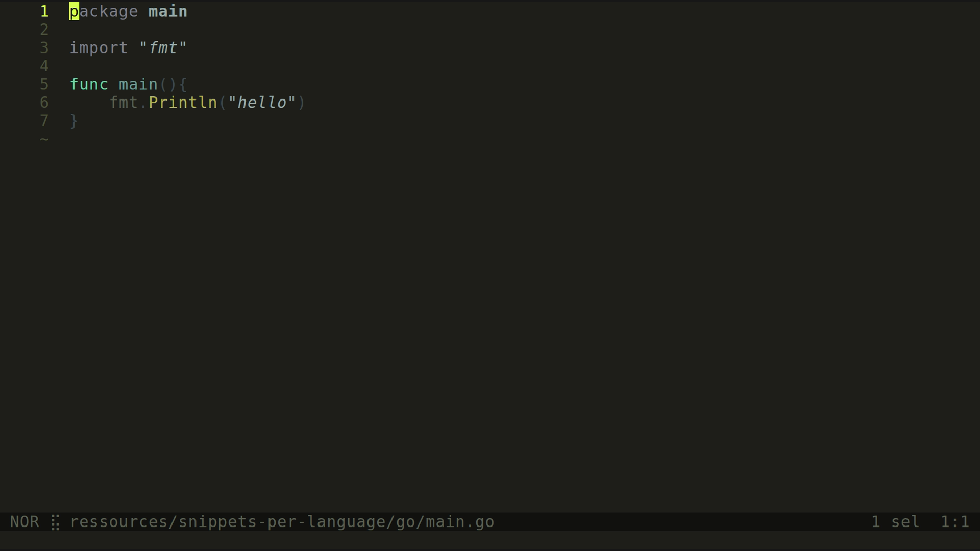The image size is (980, 551).
Task: Click the closing brace on line 7
Action: point(74,121)
